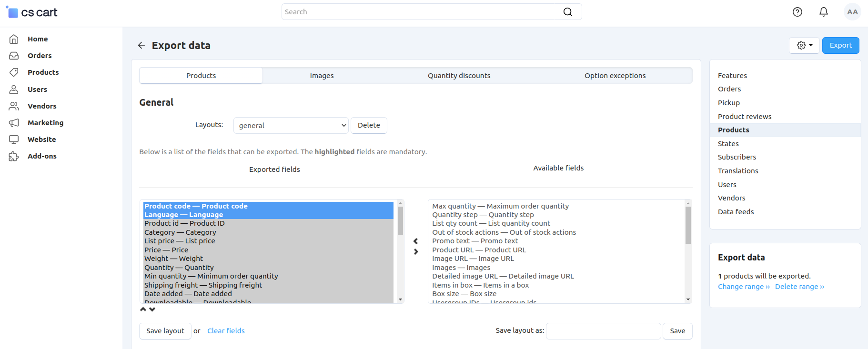Move selected field to exported with left arrow

point(416,241)
